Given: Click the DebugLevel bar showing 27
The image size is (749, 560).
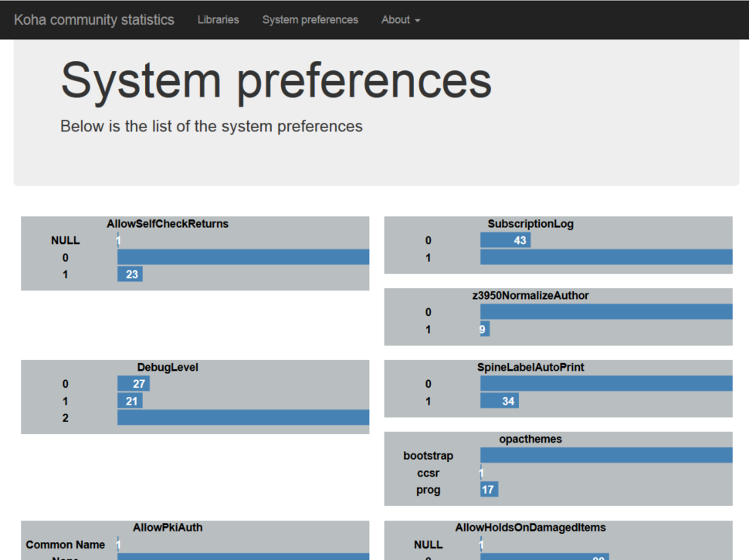Looking at the screenshot, I should 133,384.
